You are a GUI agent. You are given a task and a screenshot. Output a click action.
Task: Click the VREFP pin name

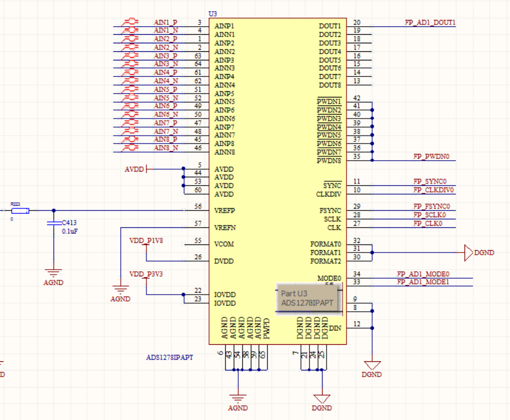coord(224,211)
